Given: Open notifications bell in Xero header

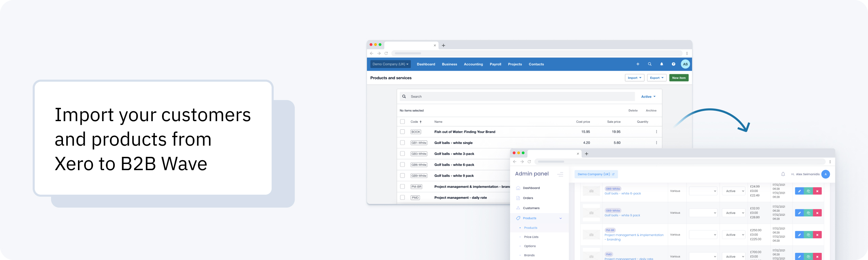Looking at the screenshot, I should pos(661,64).
